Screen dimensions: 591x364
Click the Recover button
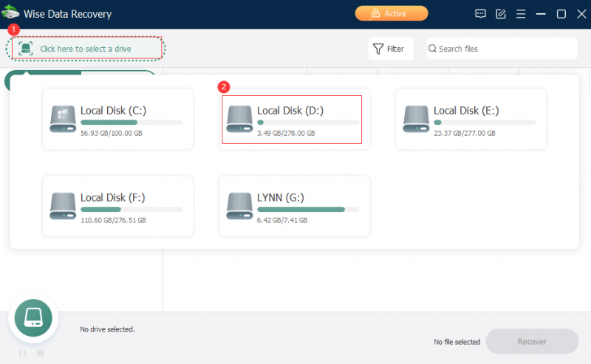click(x=532, y=341)
